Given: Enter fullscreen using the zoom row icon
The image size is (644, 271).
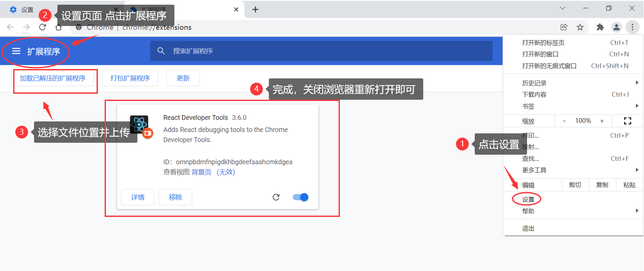Looking at the screenshot, I should (x=627, y=121).
